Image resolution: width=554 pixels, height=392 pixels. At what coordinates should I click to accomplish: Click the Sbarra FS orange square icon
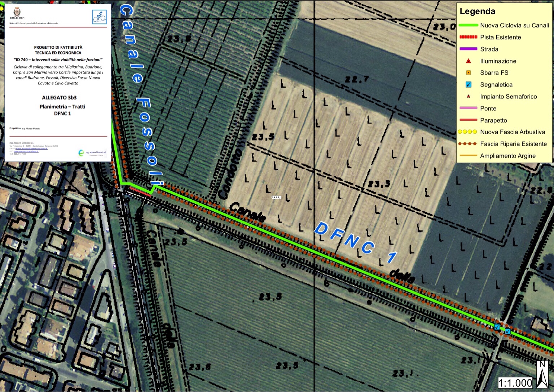pos(468,73)
